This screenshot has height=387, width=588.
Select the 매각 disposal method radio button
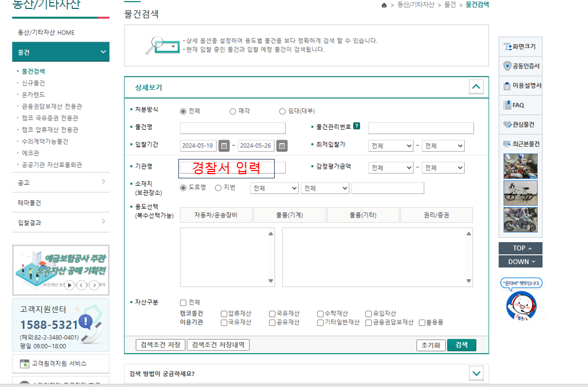tap(231, 111)
